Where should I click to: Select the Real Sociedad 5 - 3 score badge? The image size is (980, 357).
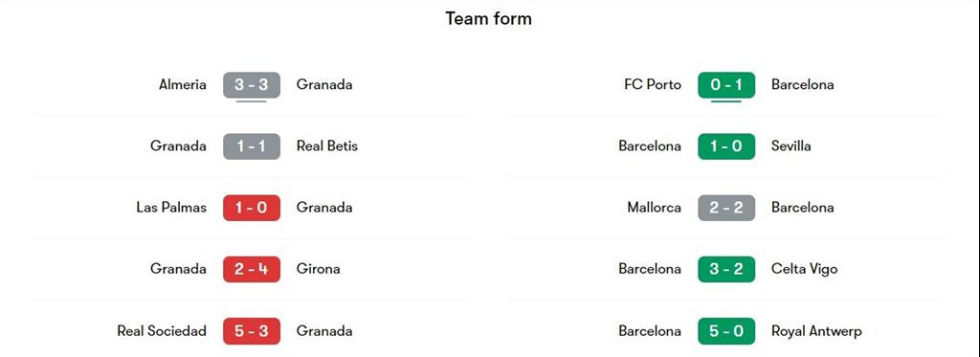tap(252, 331)
